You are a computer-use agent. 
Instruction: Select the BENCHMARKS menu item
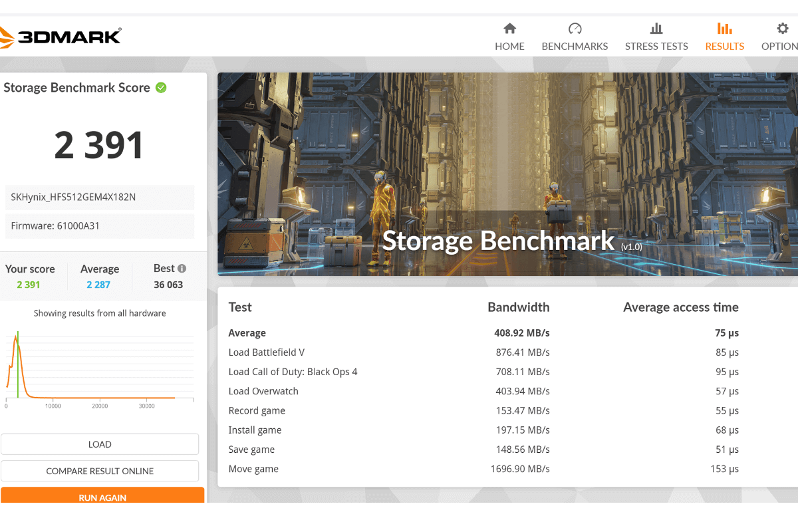click(x=575, y=46)
